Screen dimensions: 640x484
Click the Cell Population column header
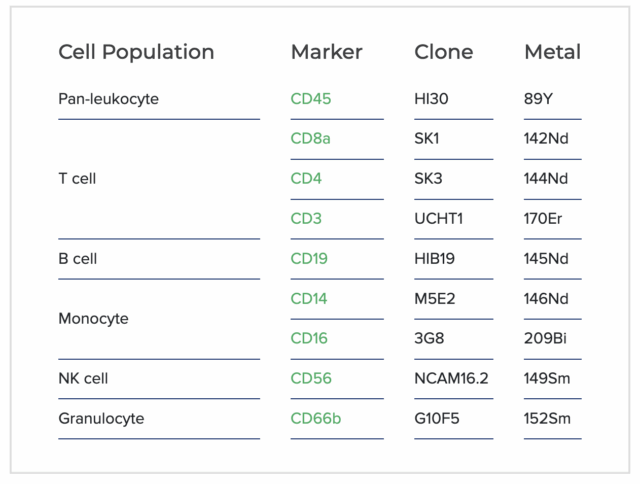click(x=136, y=52)
